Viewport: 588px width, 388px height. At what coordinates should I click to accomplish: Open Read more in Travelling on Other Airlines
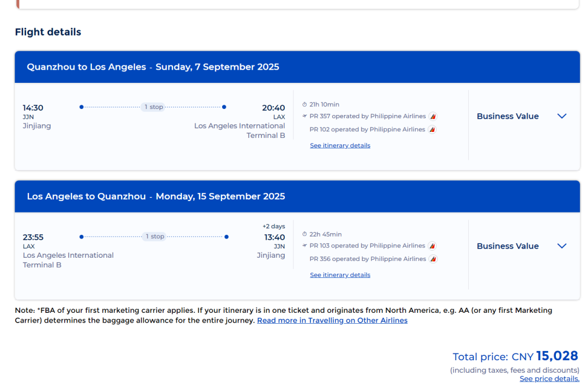(x=332, y=320)
